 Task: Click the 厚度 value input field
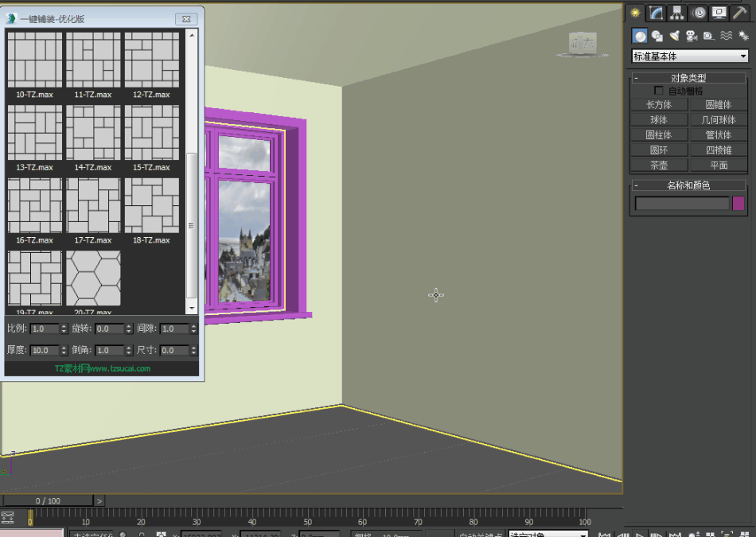coord(43,350)
